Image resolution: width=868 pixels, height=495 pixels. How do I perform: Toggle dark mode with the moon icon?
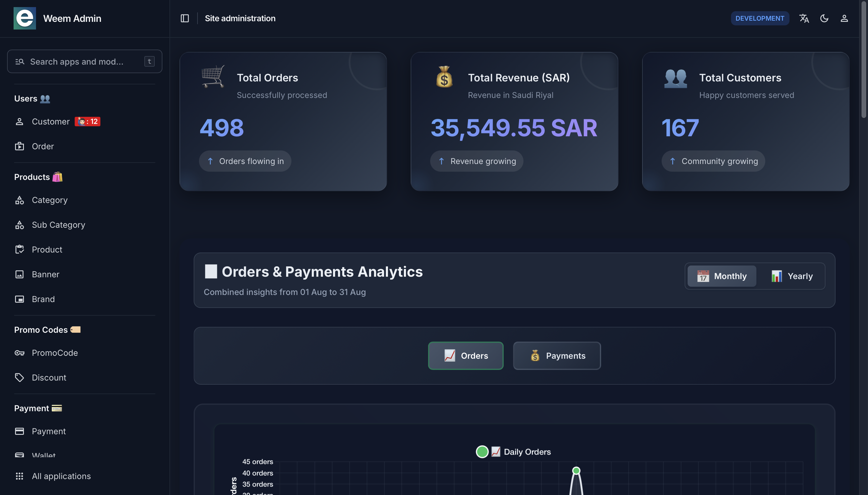[x=824, y=18]
